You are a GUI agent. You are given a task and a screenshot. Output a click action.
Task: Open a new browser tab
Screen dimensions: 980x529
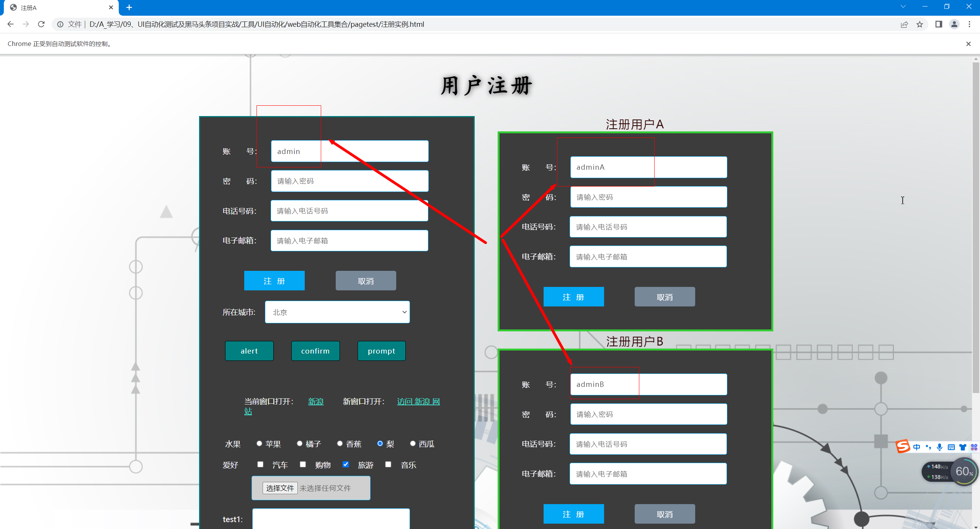129,7
